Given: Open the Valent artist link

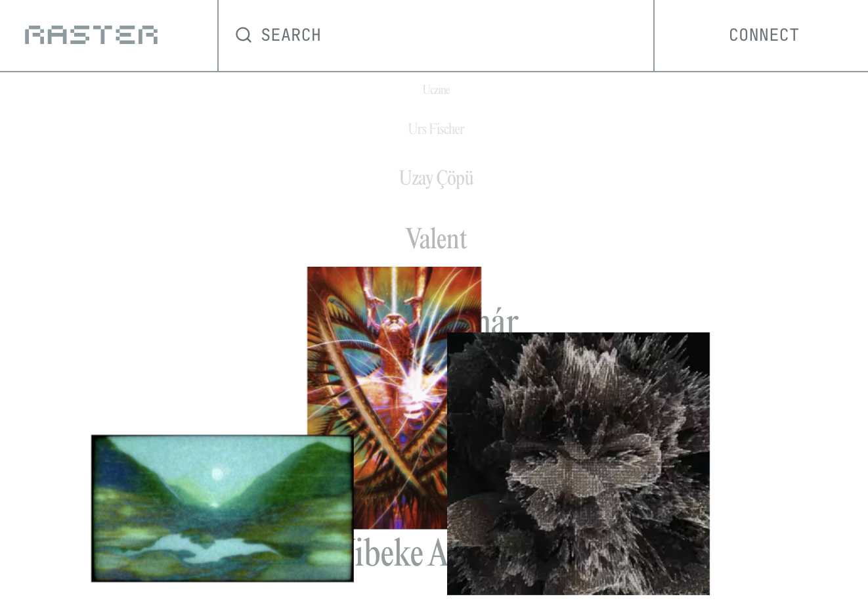Looking at the screenshot, I should click(x=436, y=238).
